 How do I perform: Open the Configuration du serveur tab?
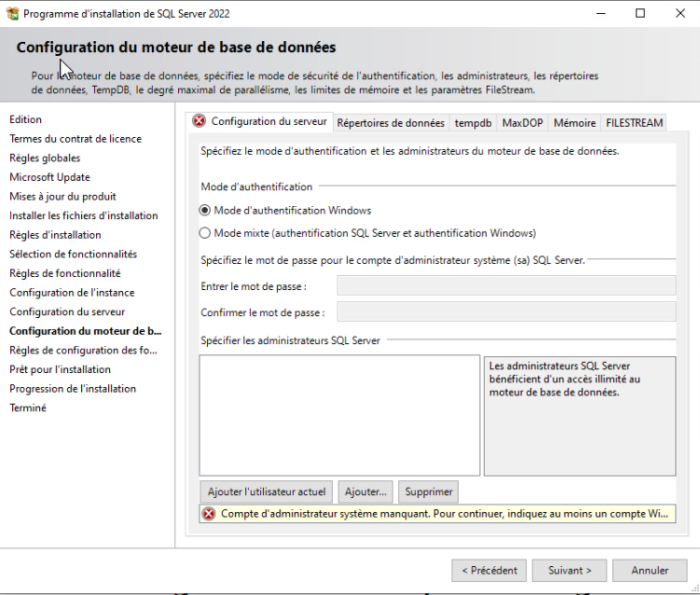259,121
